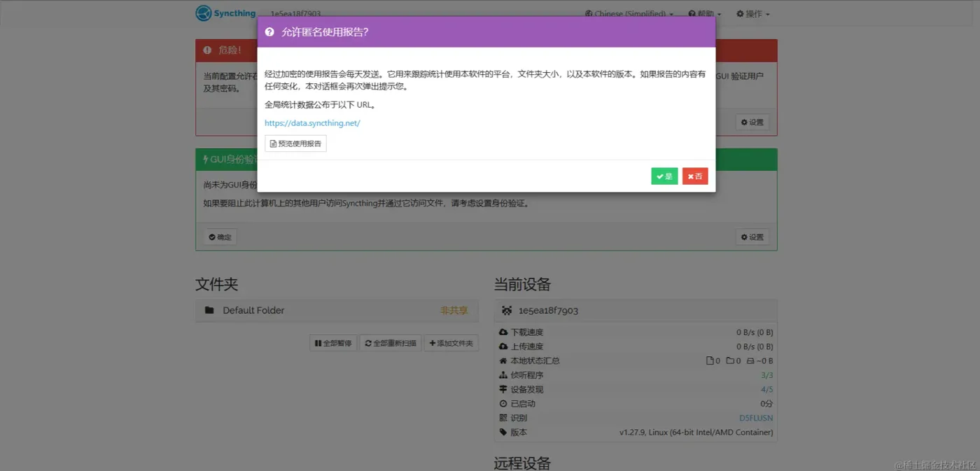The height and width of the screenshot is (471, 980).
Task: Expand the 1e5ea18f7903 device panel header
Action: tap(636, 311)
